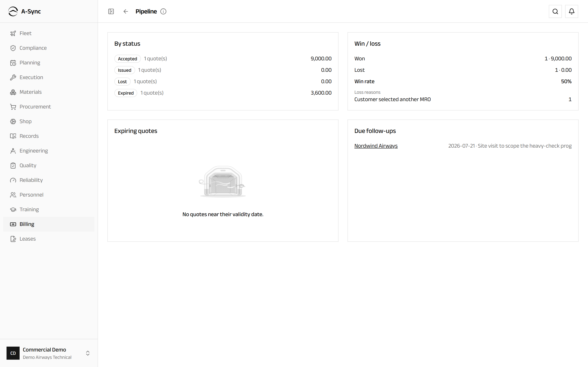Click the CD organization avatar
The height and width of the screenshot is (367, 588).
13,353
